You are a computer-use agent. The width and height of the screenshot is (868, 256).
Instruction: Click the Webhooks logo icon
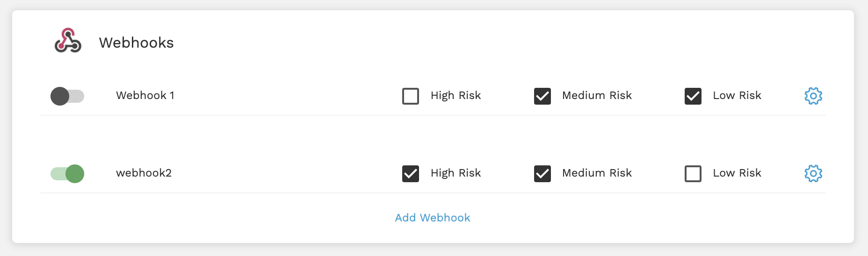pyautogui.click(x=68, y=41)
